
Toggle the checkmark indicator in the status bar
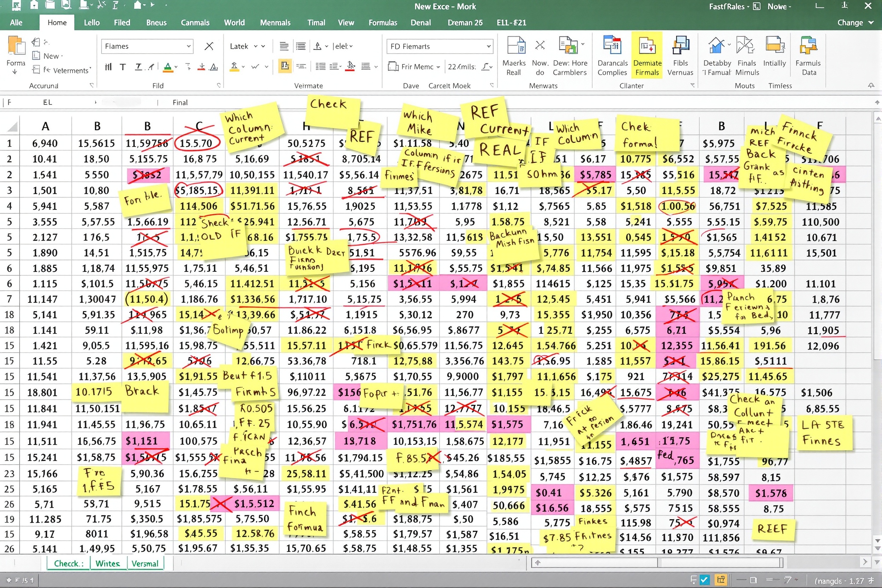(x=704, y=580)
